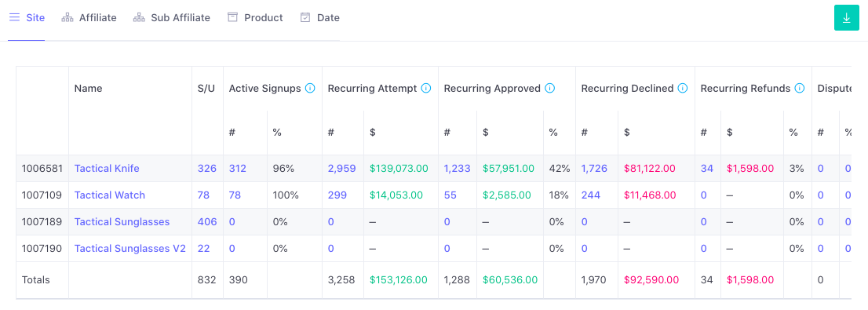
Task: Click the $139,073.00 attempt amount
Action: [399, 168]
